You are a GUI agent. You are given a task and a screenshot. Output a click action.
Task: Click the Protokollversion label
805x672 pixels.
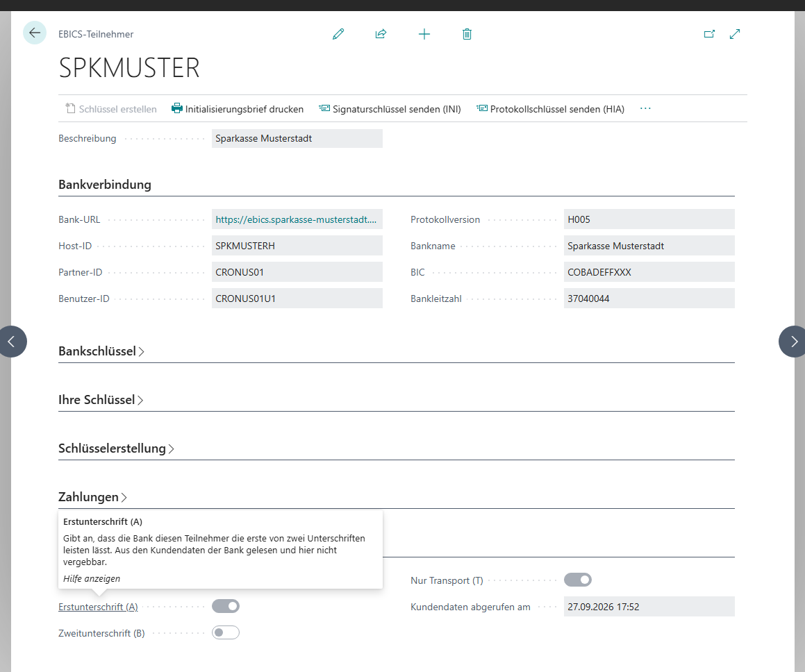click(x=445, y=219)
